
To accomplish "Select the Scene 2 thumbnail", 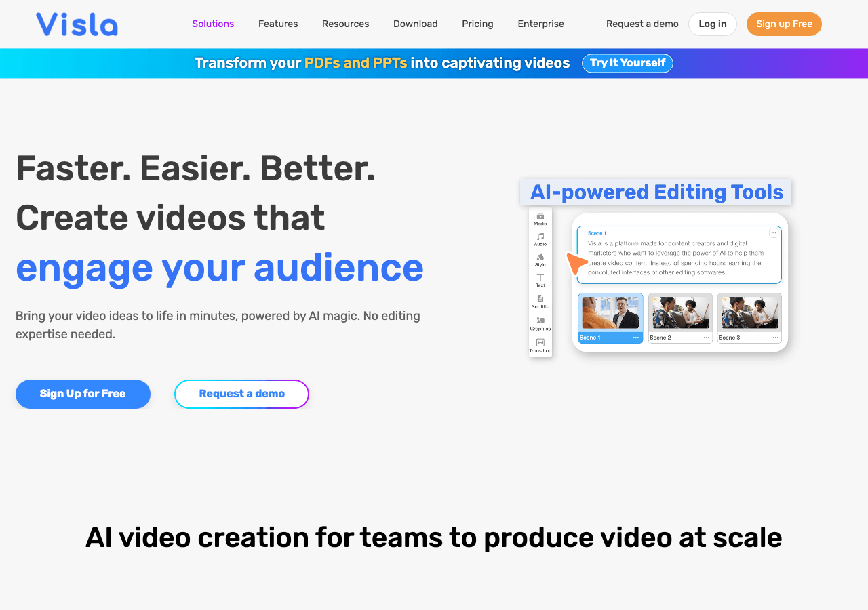I will click(680, 318).
